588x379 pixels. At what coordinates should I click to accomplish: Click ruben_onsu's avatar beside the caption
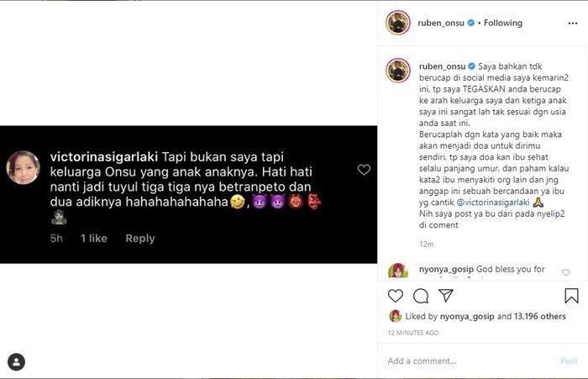point(398,70)
